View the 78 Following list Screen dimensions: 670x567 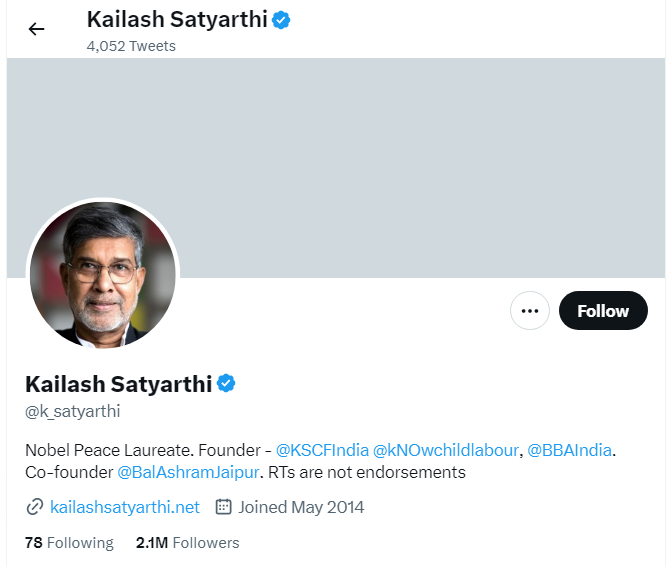[69, 543]
